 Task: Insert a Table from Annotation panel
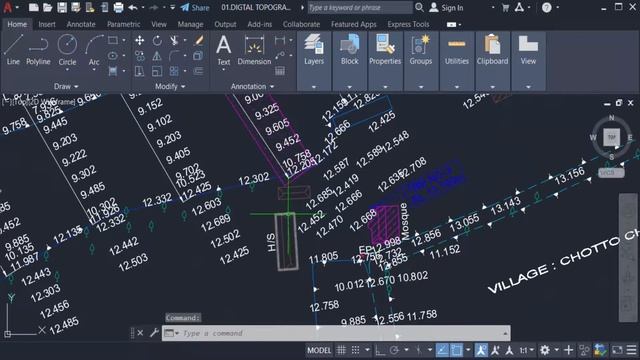pyautogui.click(x=280, y=71)
